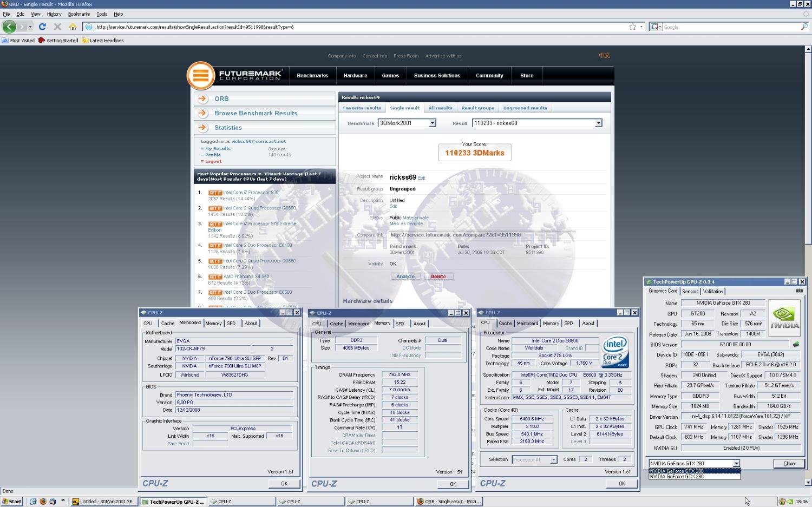Click the Stop loading icon
The height and width of the screenshot is (507, 812).
point(57,27)
